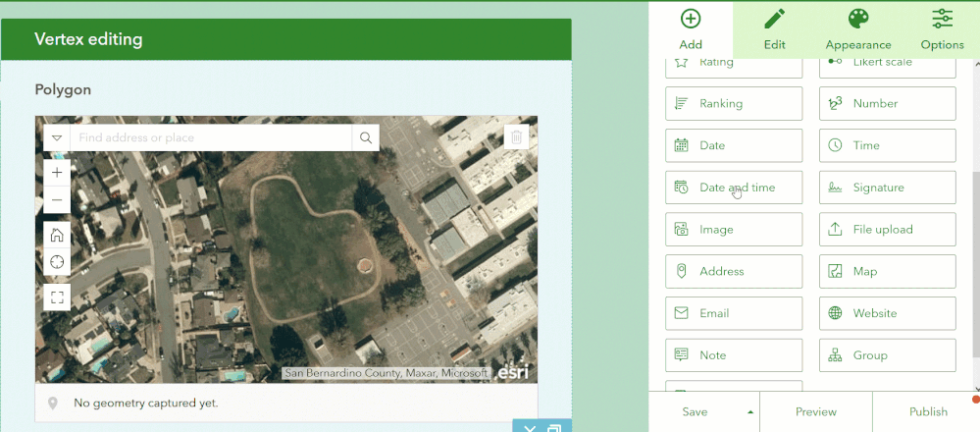The image size is (980, 432).
Task: Zoom out on the map
Action: coord(57,200)
